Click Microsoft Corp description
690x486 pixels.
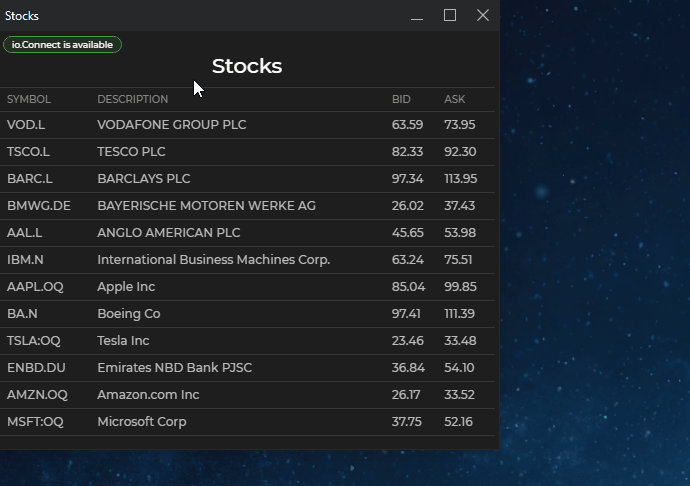pos(142,422)
